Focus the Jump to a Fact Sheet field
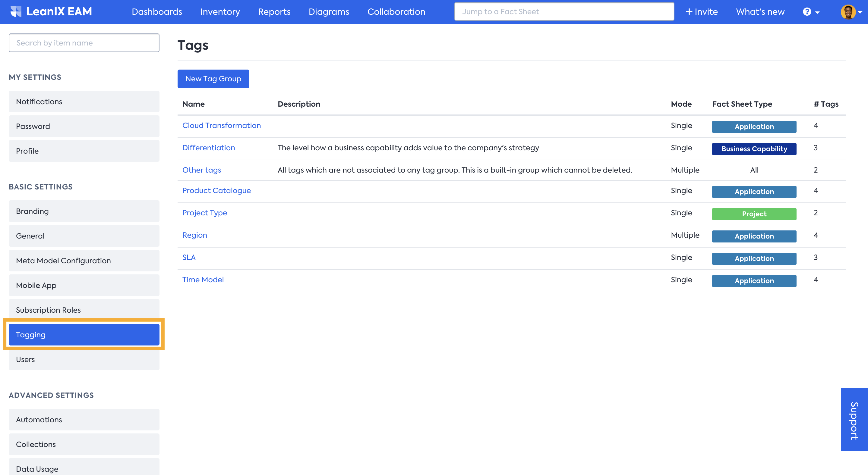868x475 pixels. click(564, 12)
